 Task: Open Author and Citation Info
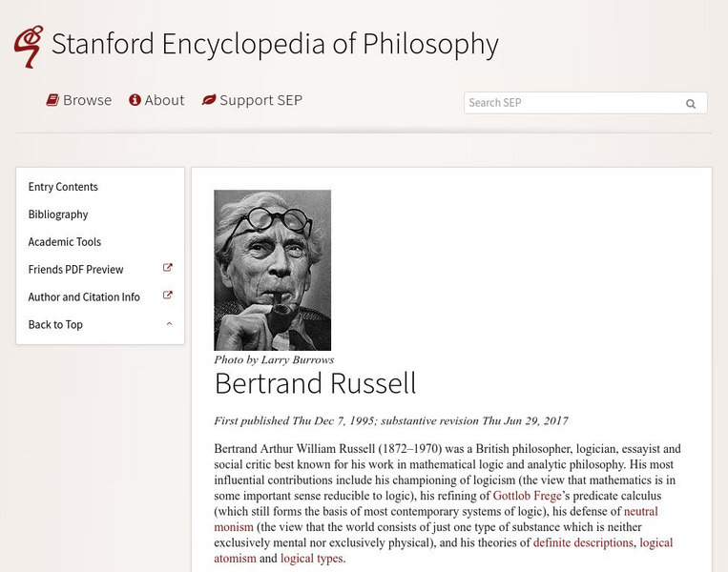point(84,297)
